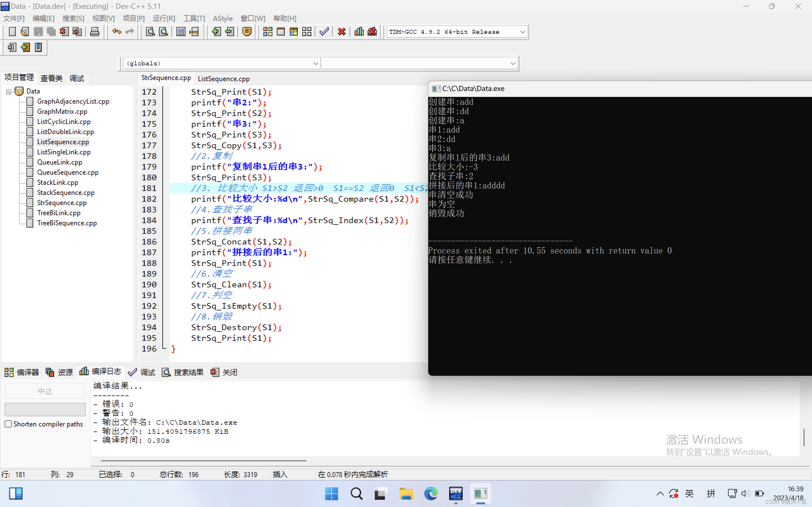Viewport: 812px width, 507px height.
Task: Click the profile analysis bar chart icon
Action: 359,32
